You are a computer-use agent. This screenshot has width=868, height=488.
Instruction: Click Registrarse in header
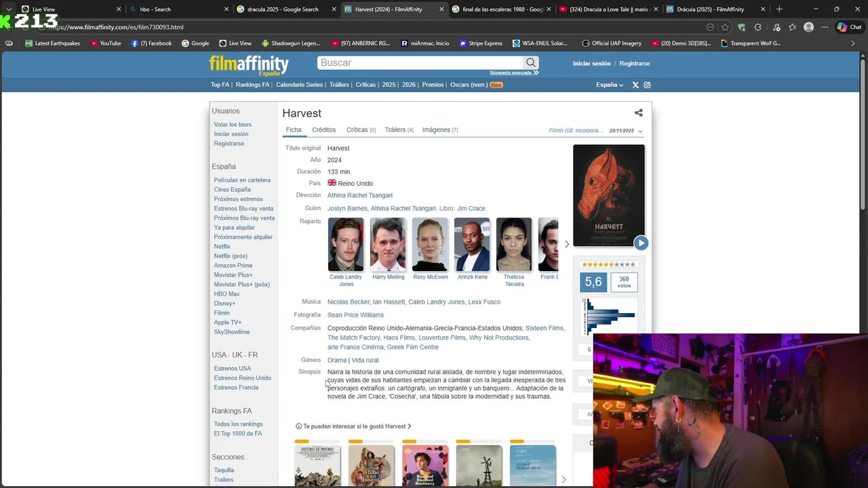click(635, 63)
